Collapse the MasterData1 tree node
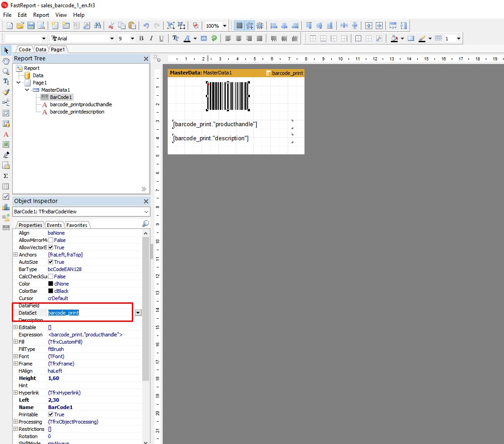 pos(27,90)
